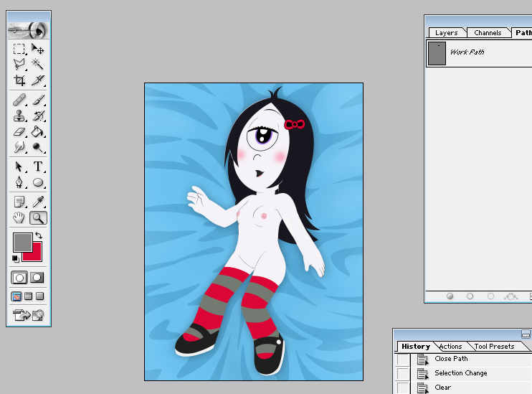Select the Selection Change history state
This screenshot has width=532, height=394.
pyautogui.click(x=460, y=373)
